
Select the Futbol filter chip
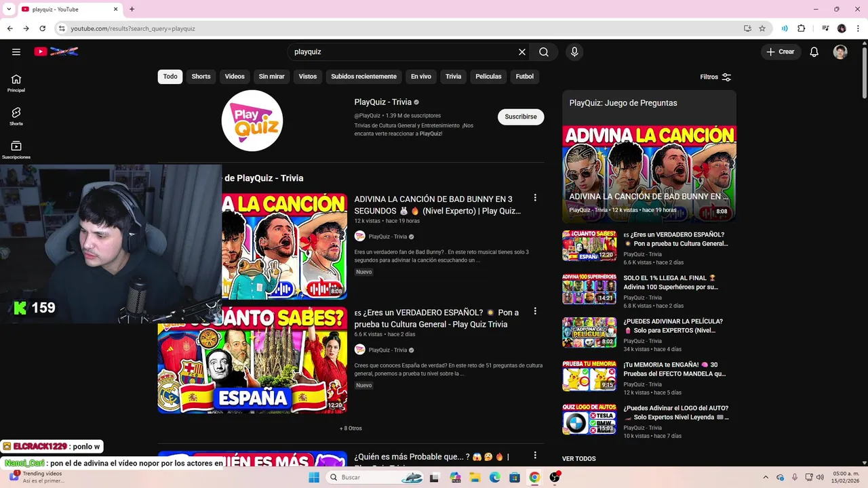pos(525,77)
